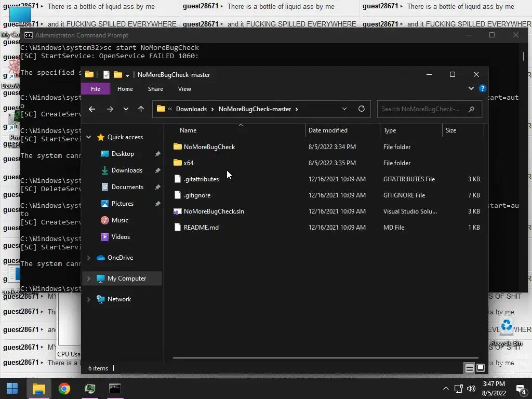Select the NoMoreBugCheck folder
This screenshot has width=532, height=399.
tap(209, 147)
